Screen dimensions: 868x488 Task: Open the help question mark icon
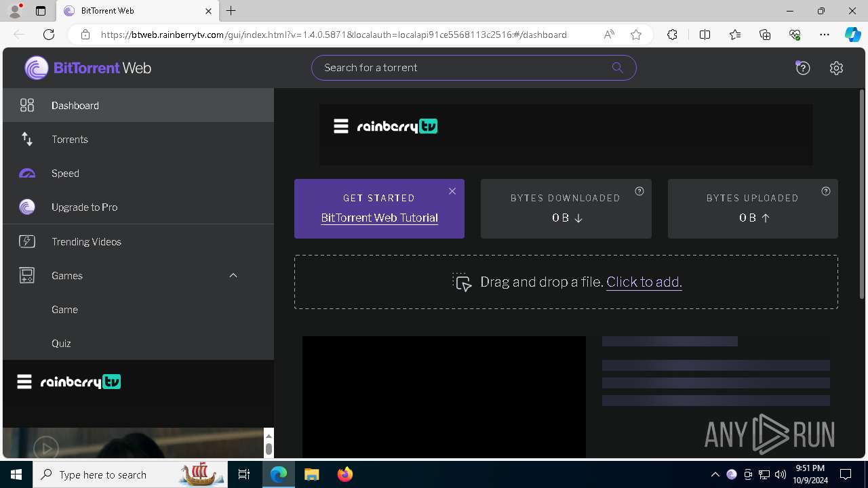[803, 68]
